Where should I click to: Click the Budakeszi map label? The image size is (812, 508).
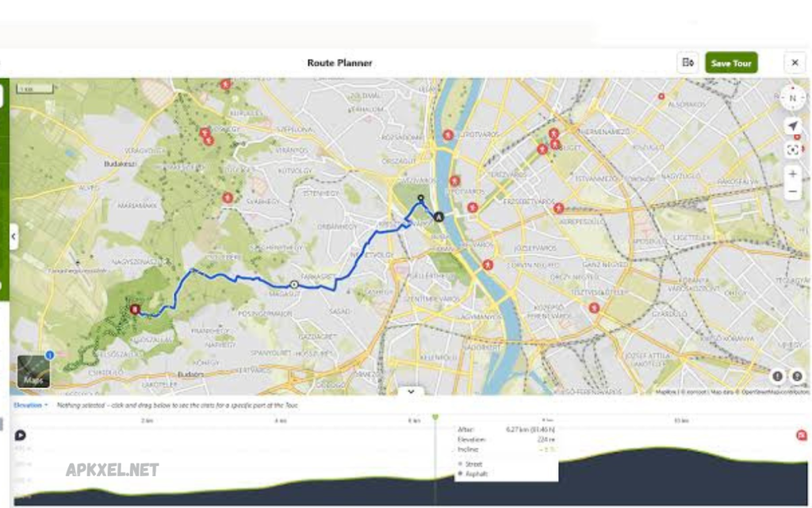[x=120, y=164]
